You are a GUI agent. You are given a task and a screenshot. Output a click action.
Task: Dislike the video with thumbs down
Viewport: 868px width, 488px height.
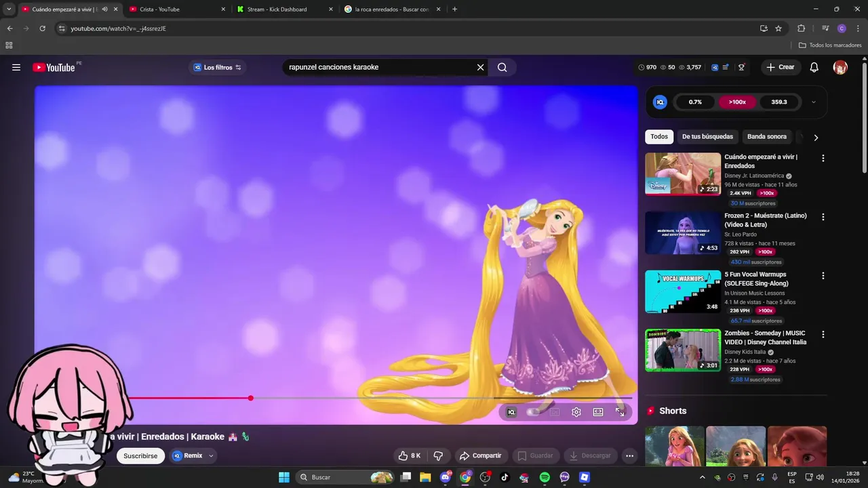pyautogui.click(x=438, y=455)
